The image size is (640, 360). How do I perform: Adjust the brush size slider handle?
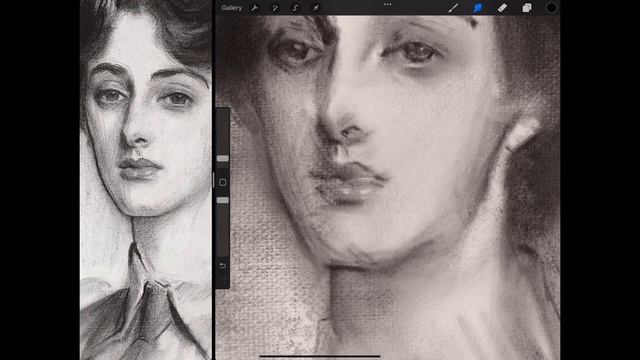pos(222,158)
